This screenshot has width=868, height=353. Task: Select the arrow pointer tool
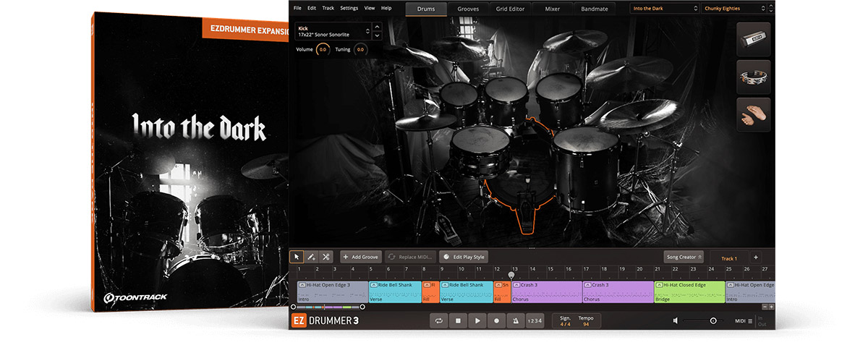click(297, 257)
